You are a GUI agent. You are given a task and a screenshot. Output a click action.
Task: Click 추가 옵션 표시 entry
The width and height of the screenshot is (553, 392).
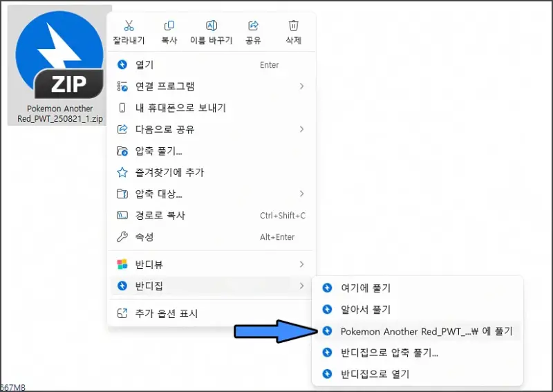(x=212, y=313)
